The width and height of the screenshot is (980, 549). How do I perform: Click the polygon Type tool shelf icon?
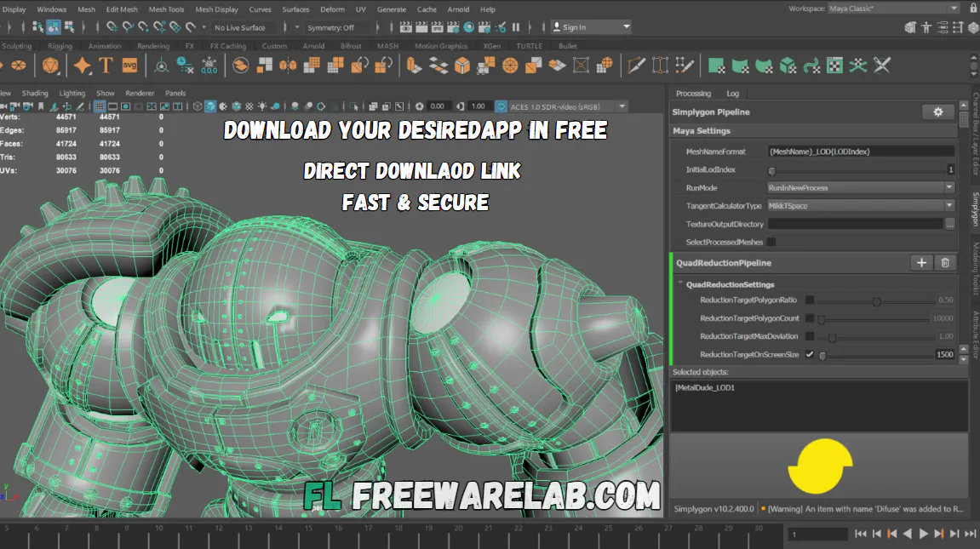click(106, 66)
